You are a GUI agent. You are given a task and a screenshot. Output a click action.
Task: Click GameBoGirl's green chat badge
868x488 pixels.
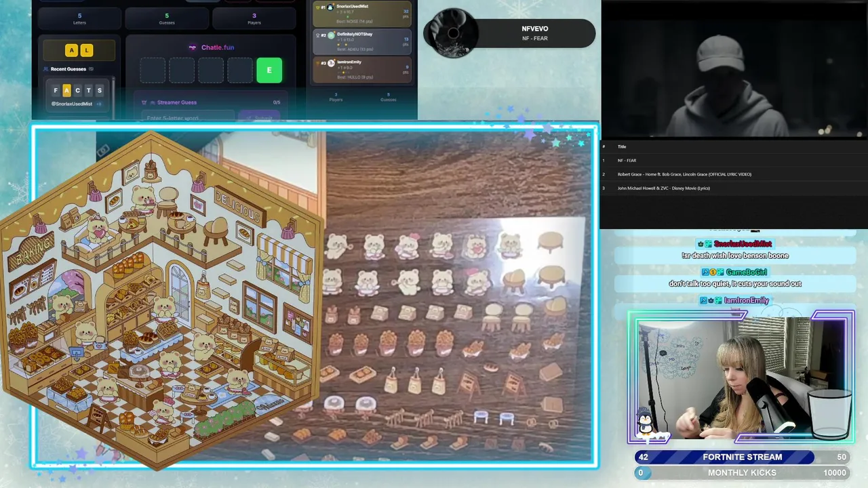[x=721, y=272]
